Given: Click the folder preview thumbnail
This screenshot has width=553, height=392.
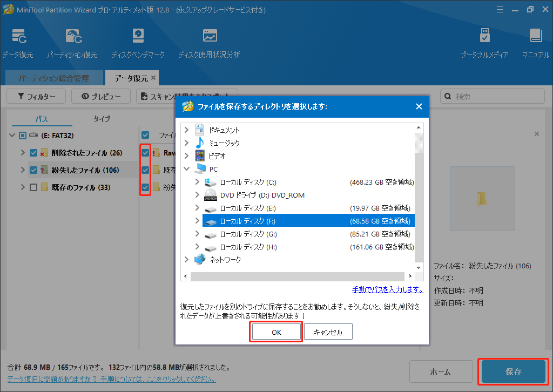Looking at the screenshot, I should [482, 199].
